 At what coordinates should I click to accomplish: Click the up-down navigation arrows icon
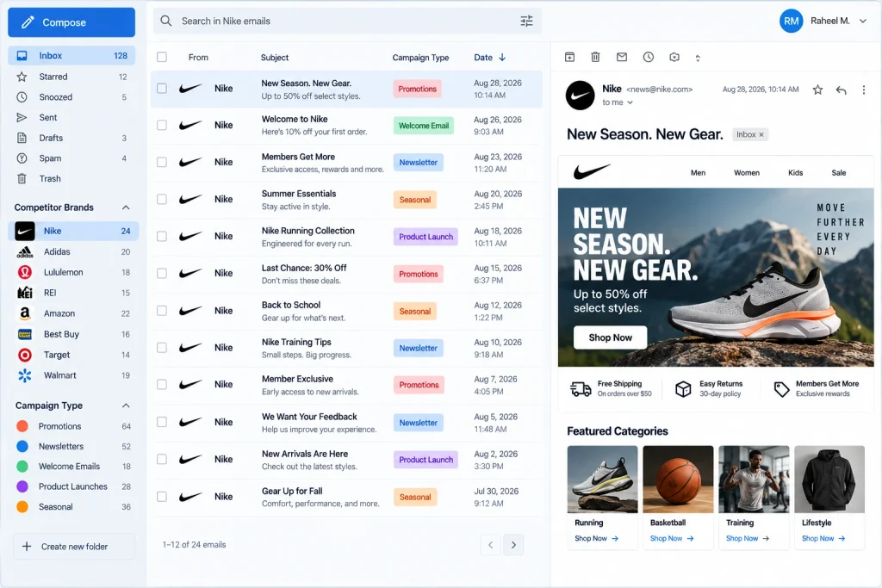(x=698, y=58)
